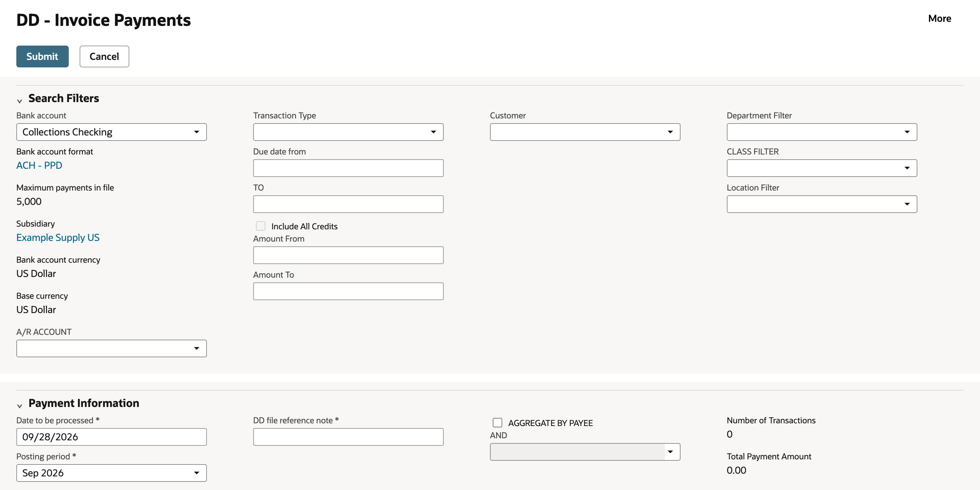
Task: Open the Example Supply US subsidiary link
Action: click(58, 238)
